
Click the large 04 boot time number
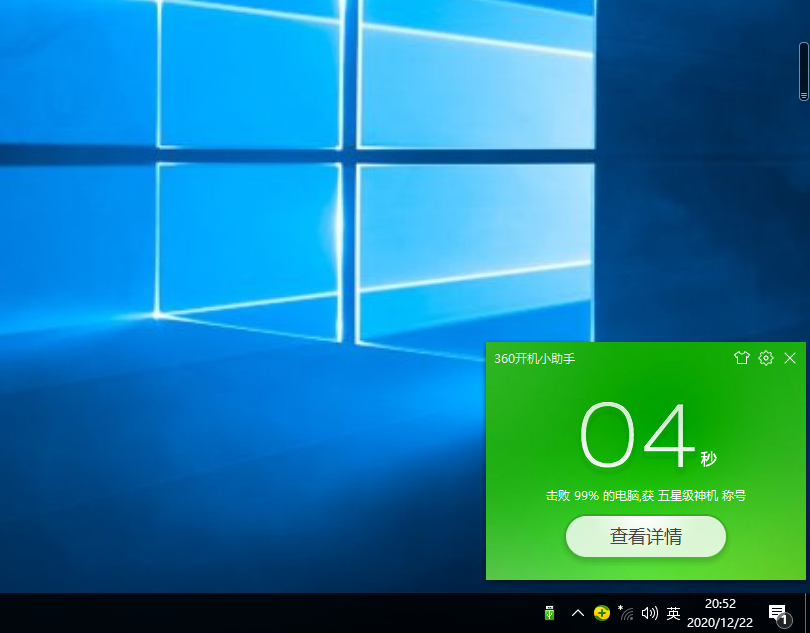pyautogui.click(x=637, y=437)
